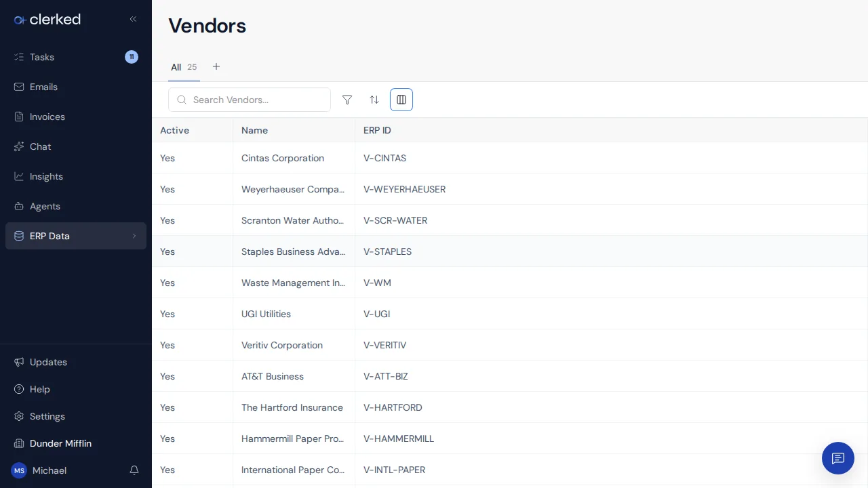The height and width of the screenshot is (488, 868).
Task: Click Dunder Mifflin organization switcher
Action: point(76,443)
